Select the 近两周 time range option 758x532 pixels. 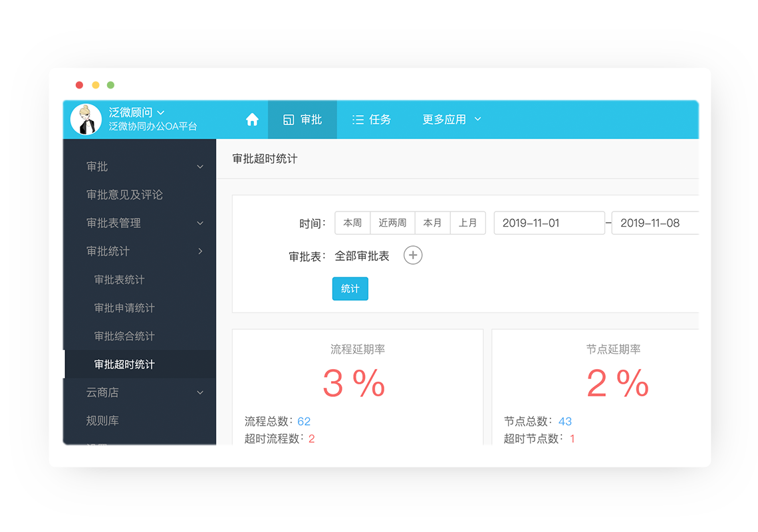(x=392, y=223)
